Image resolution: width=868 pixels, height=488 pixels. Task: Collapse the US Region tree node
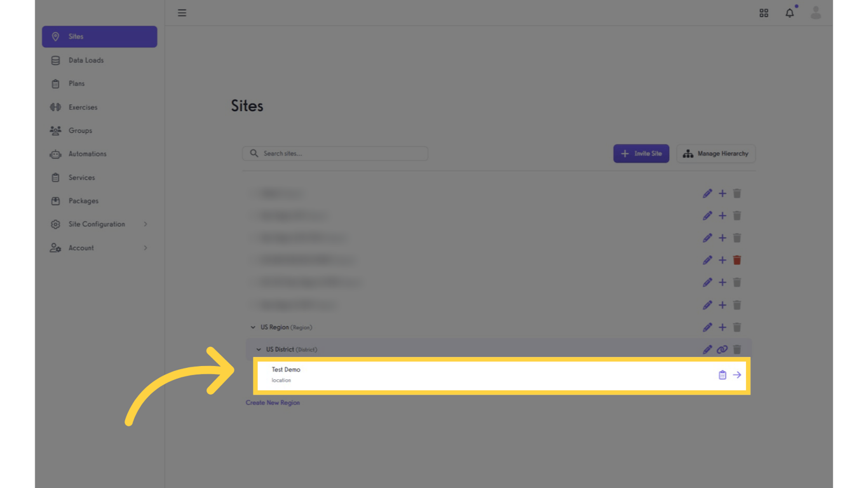coord(253,327)
